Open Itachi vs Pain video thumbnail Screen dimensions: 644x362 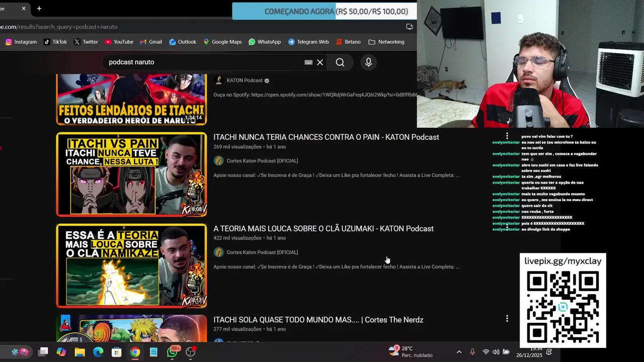(131, 174)
